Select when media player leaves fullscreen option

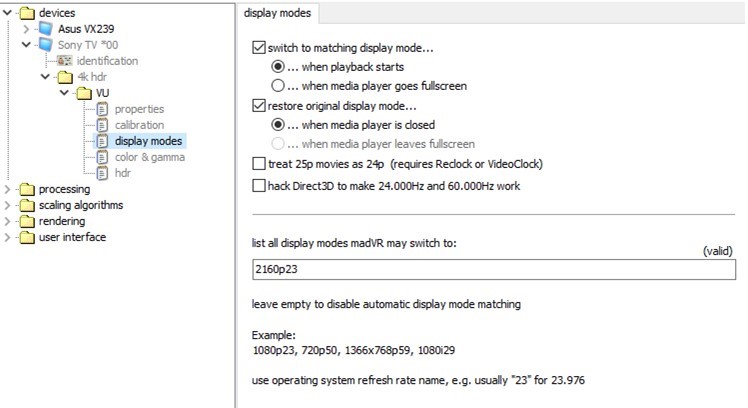click(278, 144)
